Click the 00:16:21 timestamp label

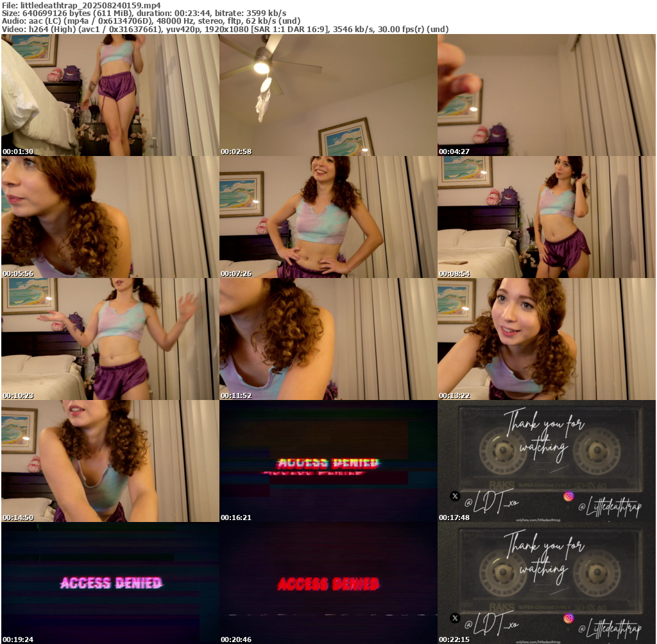coord(236,518)
